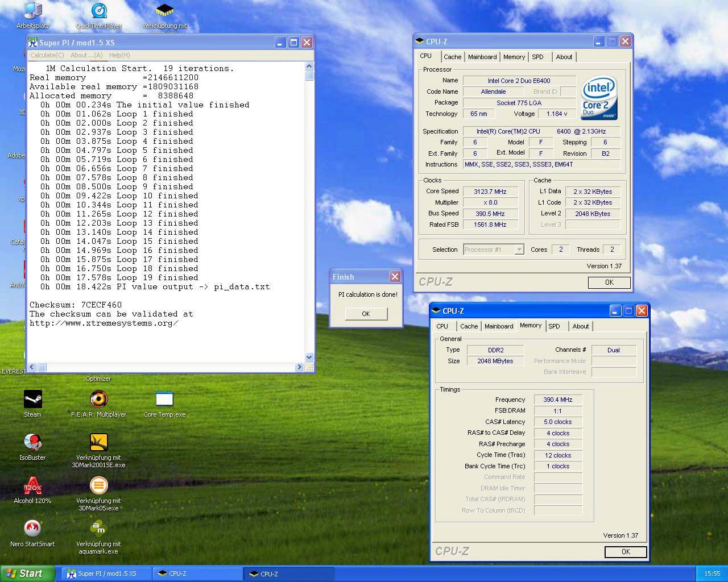
Task: Click the Multiplier value x 8.0
Action: 490,202
